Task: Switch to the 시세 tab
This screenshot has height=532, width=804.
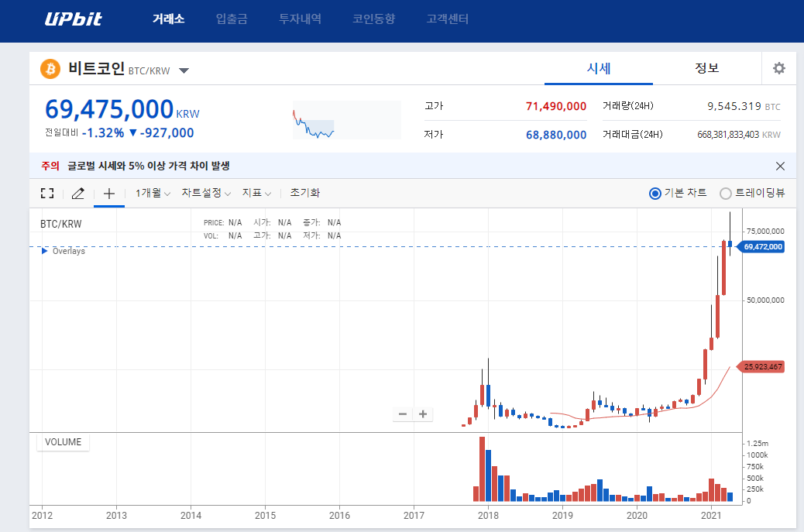Action: point(599,68)
